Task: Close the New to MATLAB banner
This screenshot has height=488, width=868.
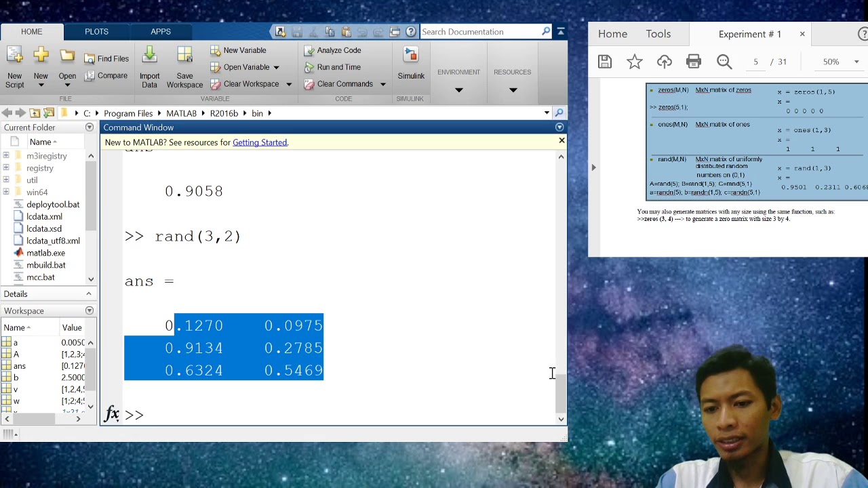Action: coord(561,140)
